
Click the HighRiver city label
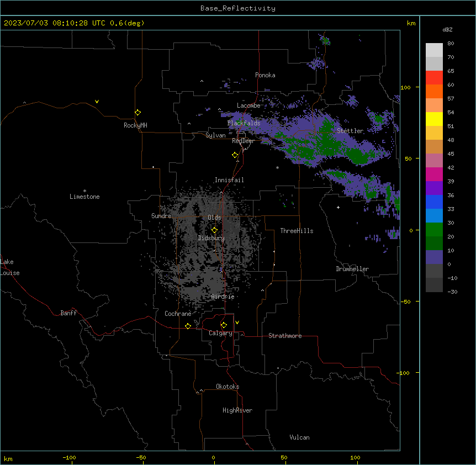(x=237, y=410)
